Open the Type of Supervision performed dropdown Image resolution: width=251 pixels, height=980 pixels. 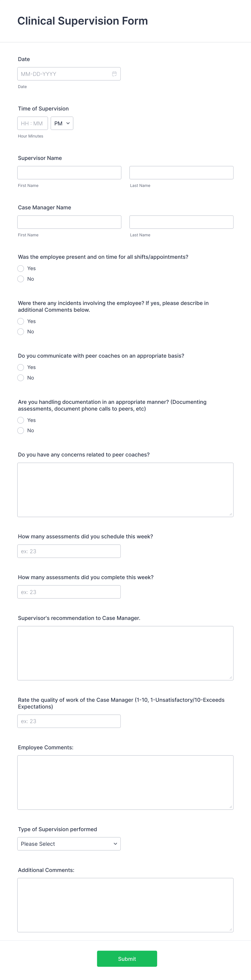[69, 844]
